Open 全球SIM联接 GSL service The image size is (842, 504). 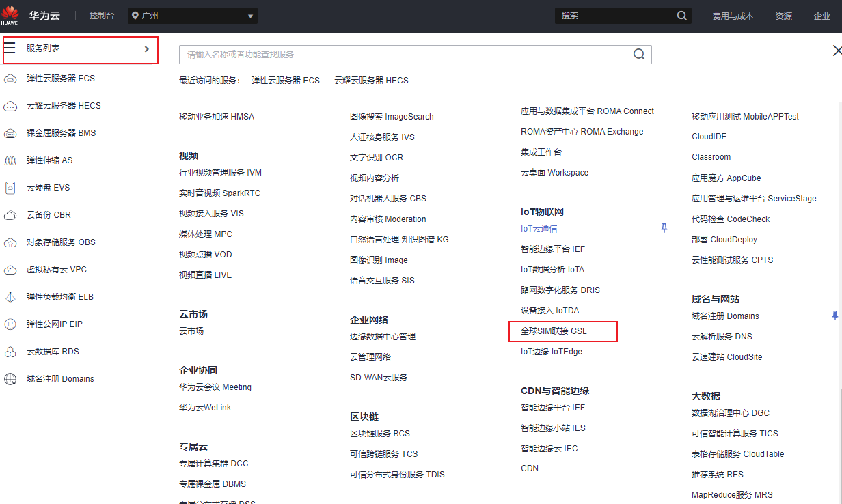(554, 331)
